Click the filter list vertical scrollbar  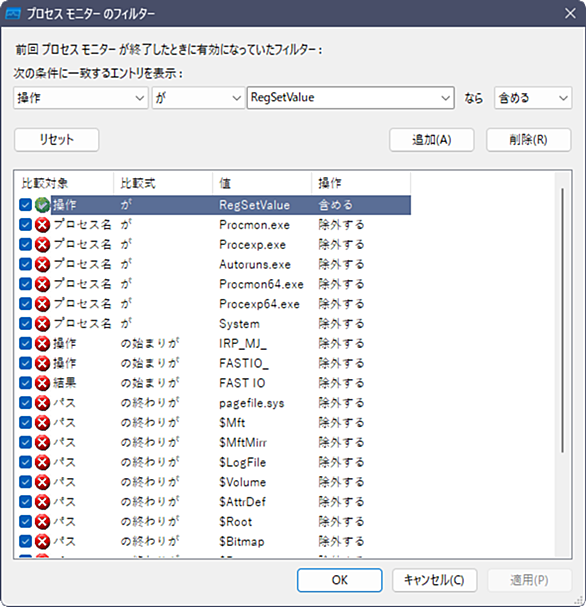pyautogui.click(x=562, y=320)
